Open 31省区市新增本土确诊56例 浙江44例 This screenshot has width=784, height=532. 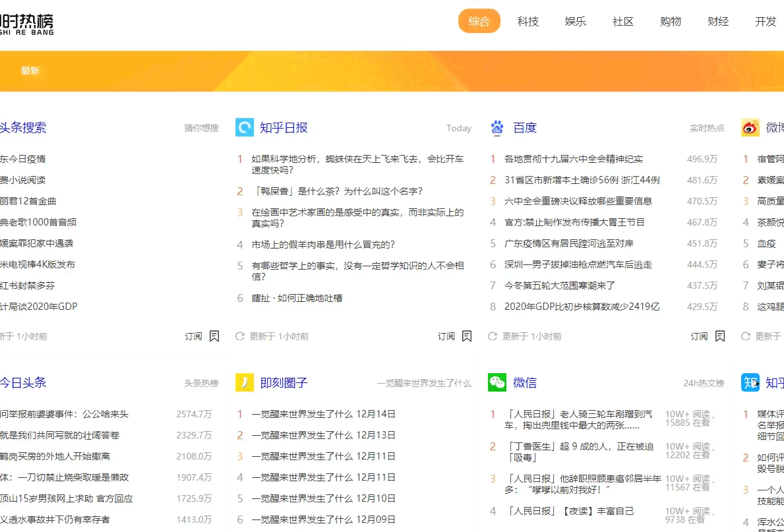tap(582, 180)
